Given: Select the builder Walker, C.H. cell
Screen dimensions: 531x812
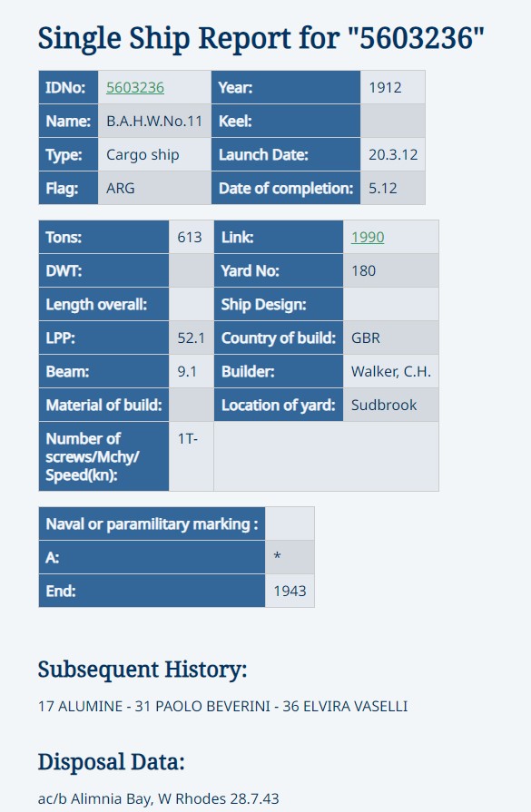Looking at the screenshot, I should 390,371.
